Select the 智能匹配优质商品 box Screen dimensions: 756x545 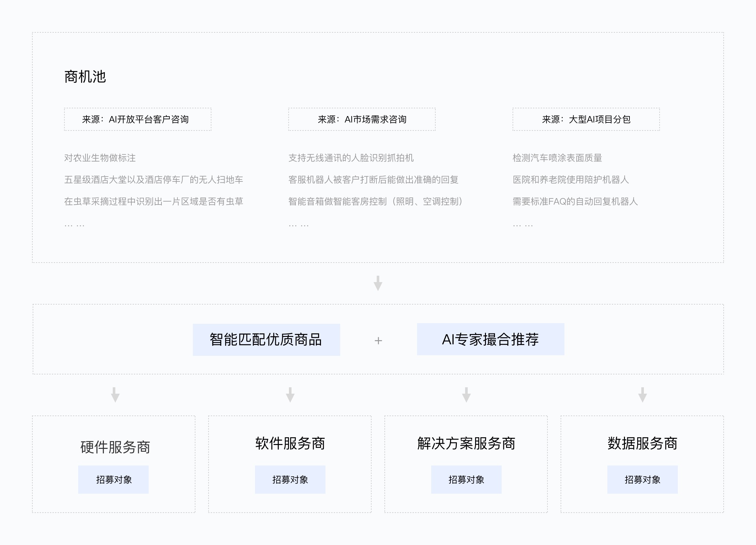tap(266, 340)
